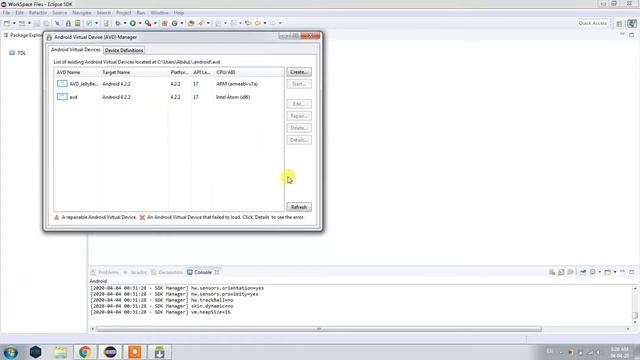Go back with the Back navigation arrow
This screenshot has width=640, height=360.
[258, 23]
